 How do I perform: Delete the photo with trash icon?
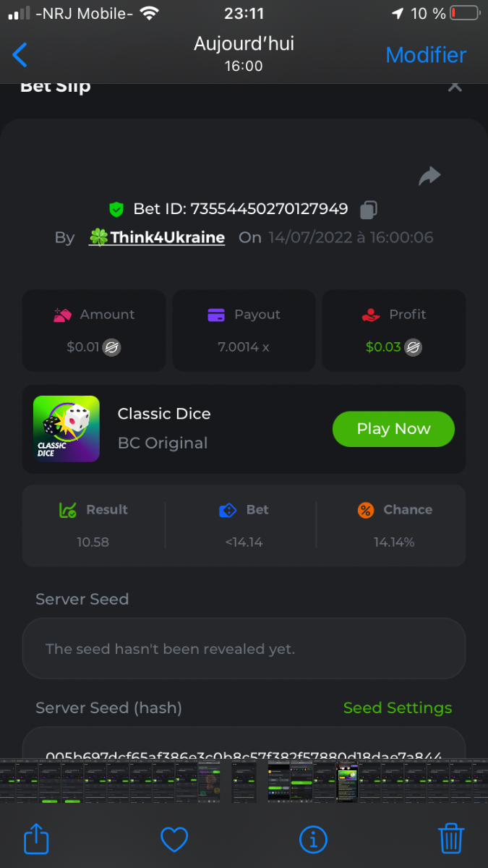tap(451, 839)
